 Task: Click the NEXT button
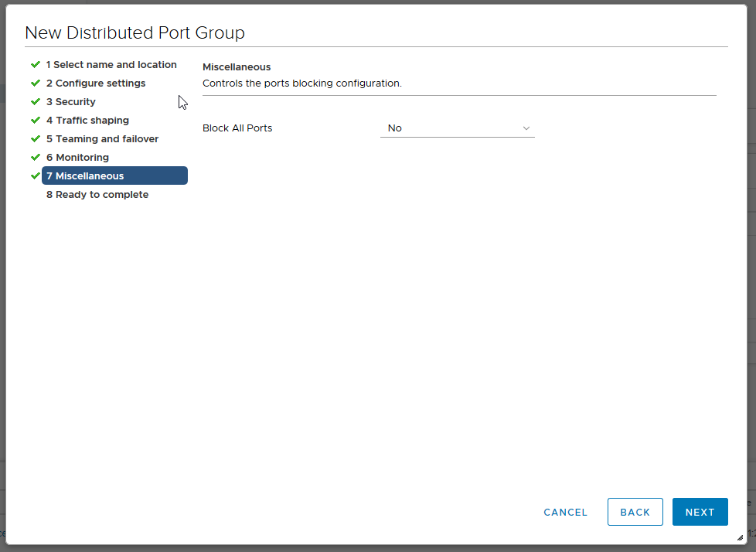[x=700, y=512]
